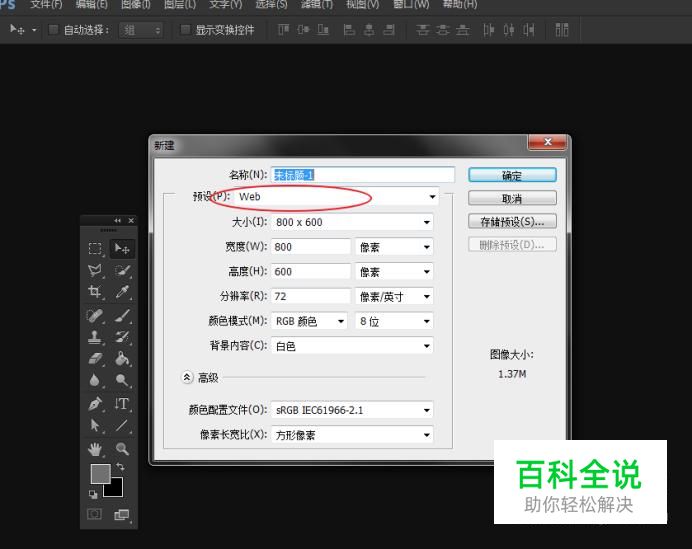Click align top edges icon

(283, 30)
